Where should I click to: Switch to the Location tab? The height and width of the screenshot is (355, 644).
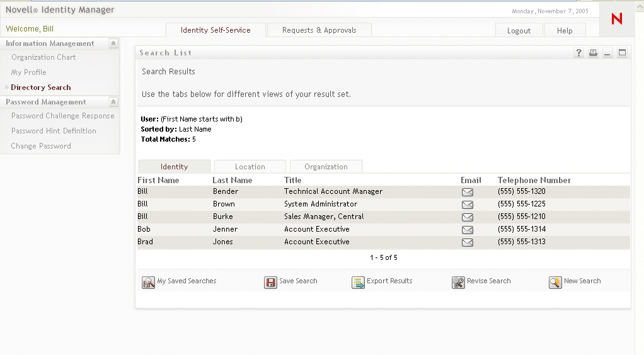[250, 167]
